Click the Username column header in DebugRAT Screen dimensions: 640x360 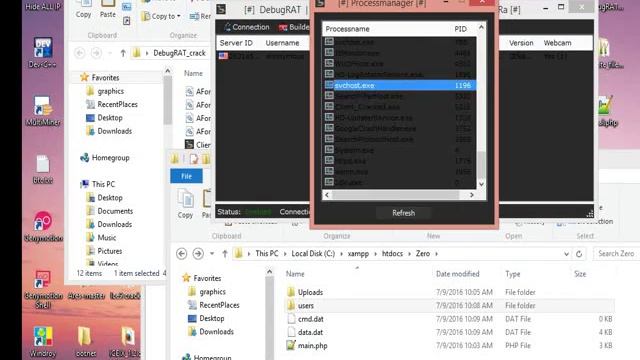click(282, 43)
